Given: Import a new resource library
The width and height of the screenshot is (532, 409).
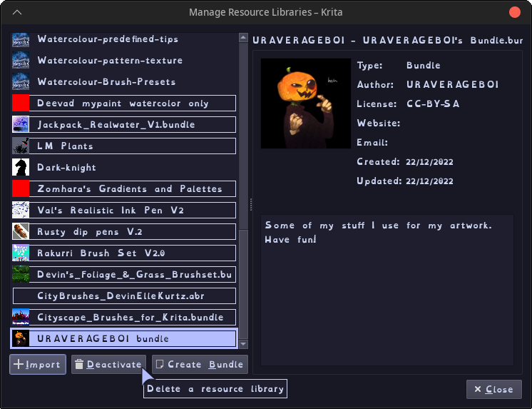Looking at the screenshot, I should coord(38,364).
